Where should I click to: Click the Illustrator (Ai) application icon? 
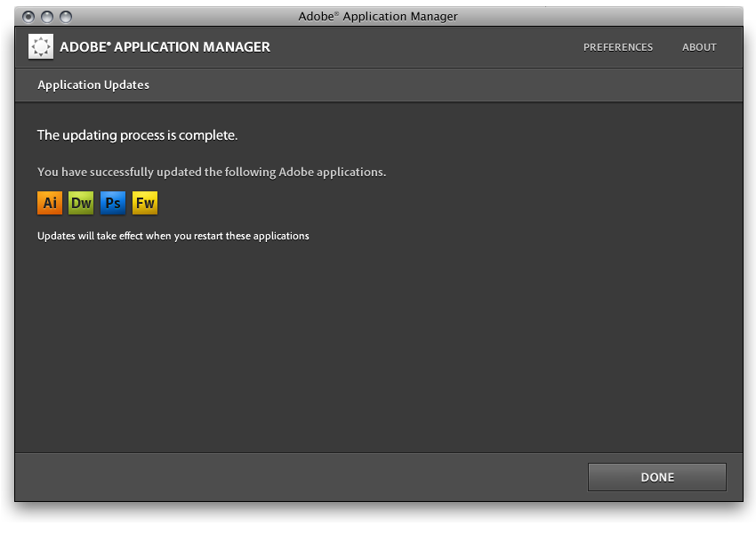coord(50,203)
